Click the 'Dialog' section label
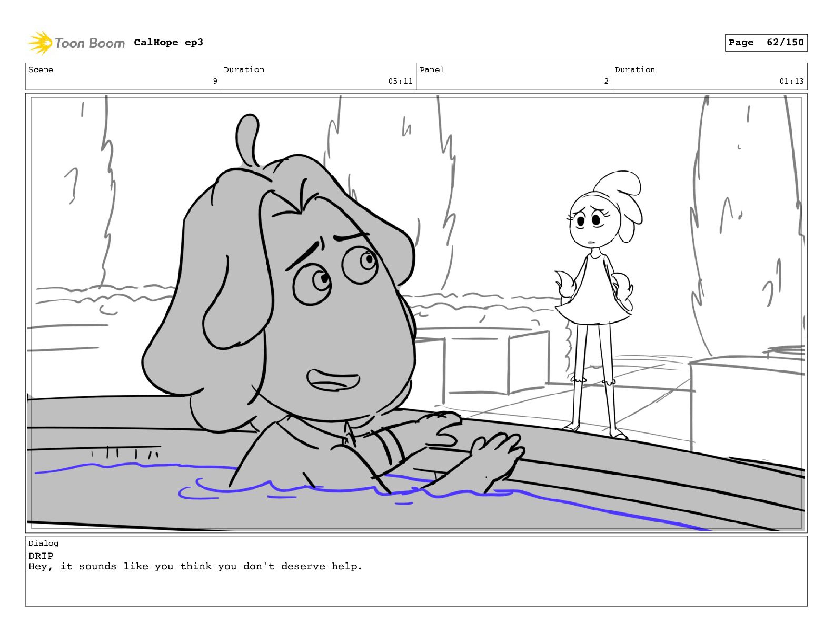834x644 pixels. click(x=44, y=543)
